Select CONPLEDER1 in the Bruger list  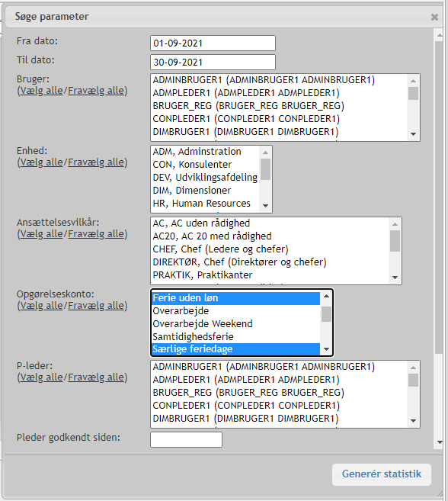[279, 119]
